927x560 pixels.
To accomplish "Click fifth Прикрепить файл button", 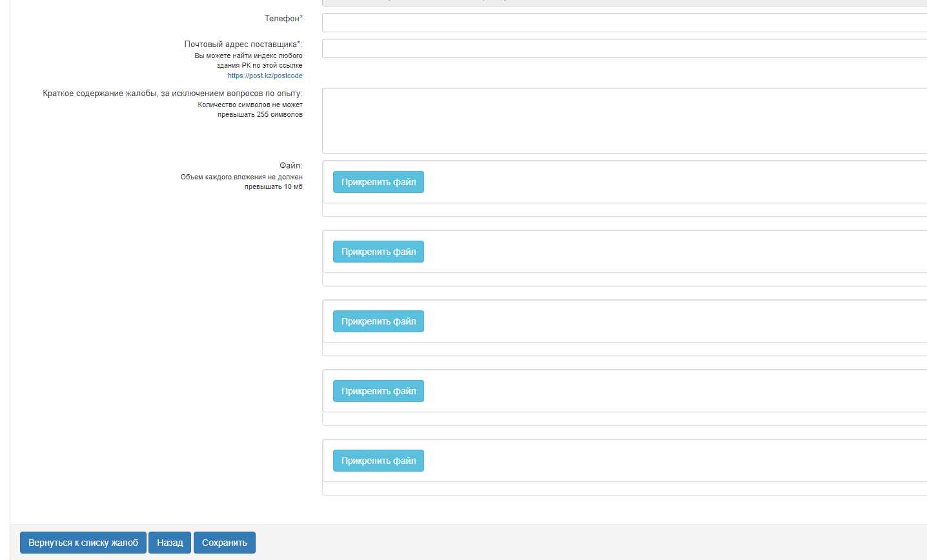I will tap(378, 461).
